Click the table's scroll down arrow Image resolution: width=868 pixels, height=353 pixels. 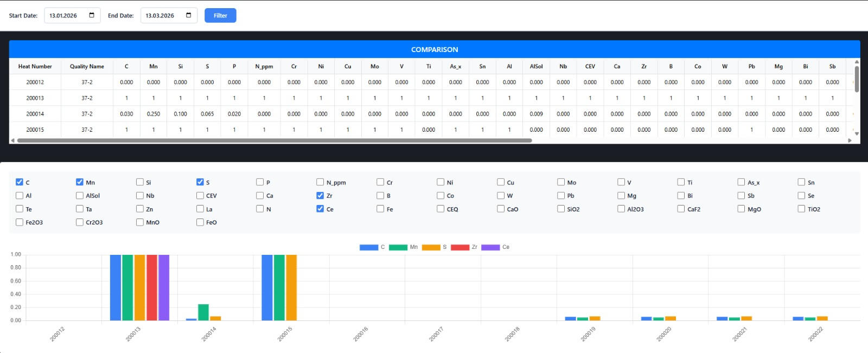[857, 133]
